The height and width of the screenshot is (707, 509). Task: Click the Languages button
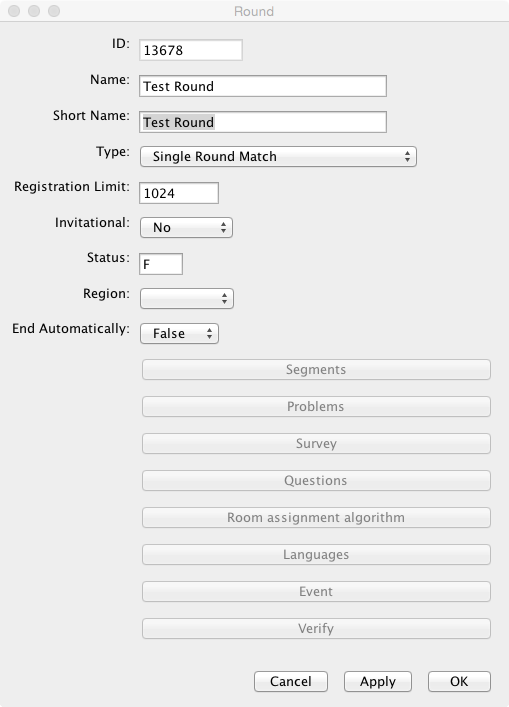[x=316, y=555]
